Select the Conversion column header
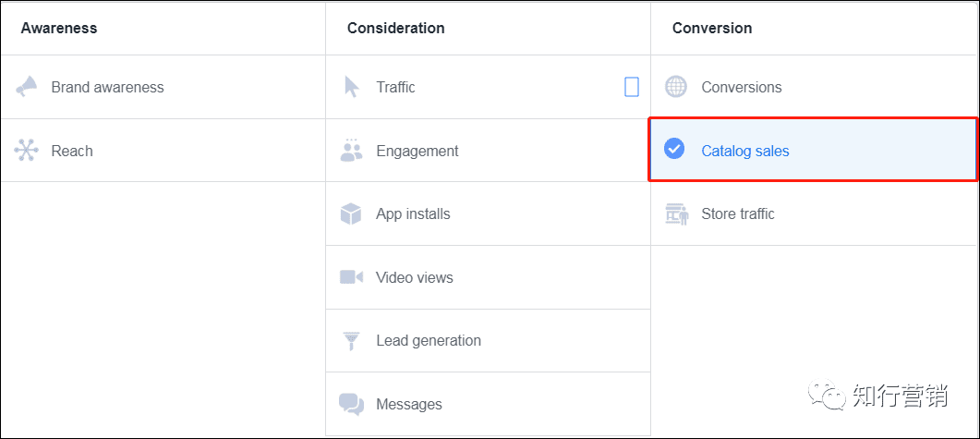 tap(712, 28)
